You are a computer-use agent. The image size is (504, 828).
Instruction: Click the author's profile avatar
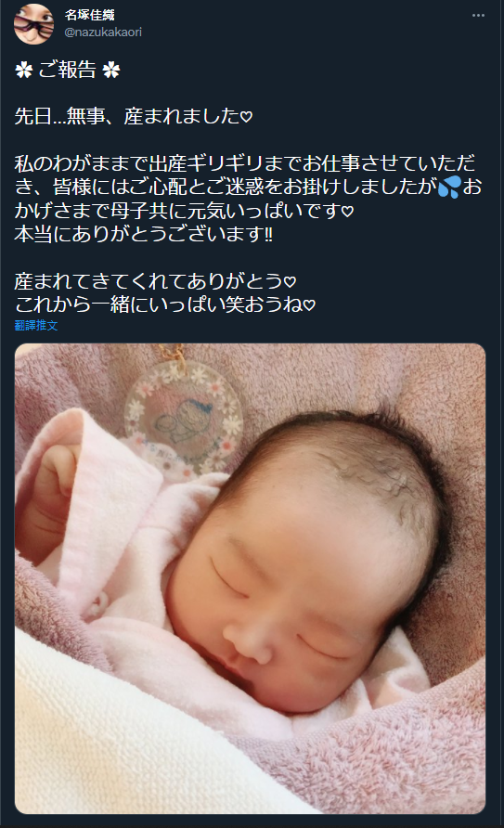(33, 24)
